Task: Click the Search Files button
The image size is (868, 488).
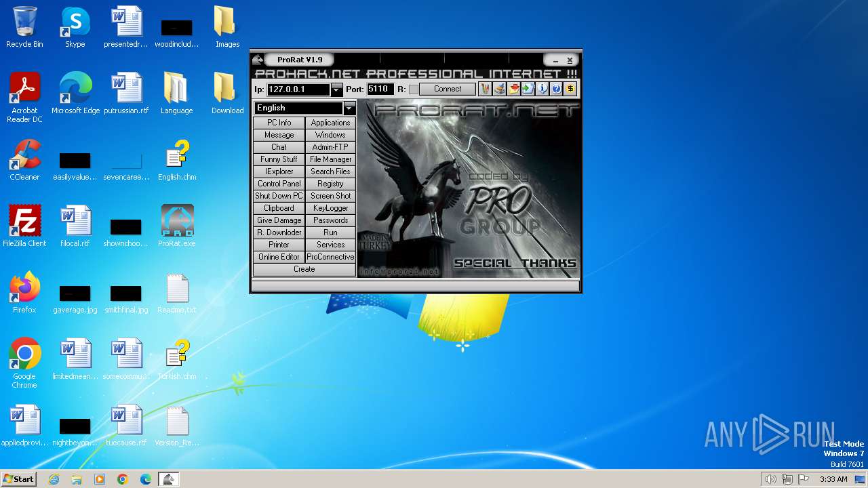Action: pos(330,171)
